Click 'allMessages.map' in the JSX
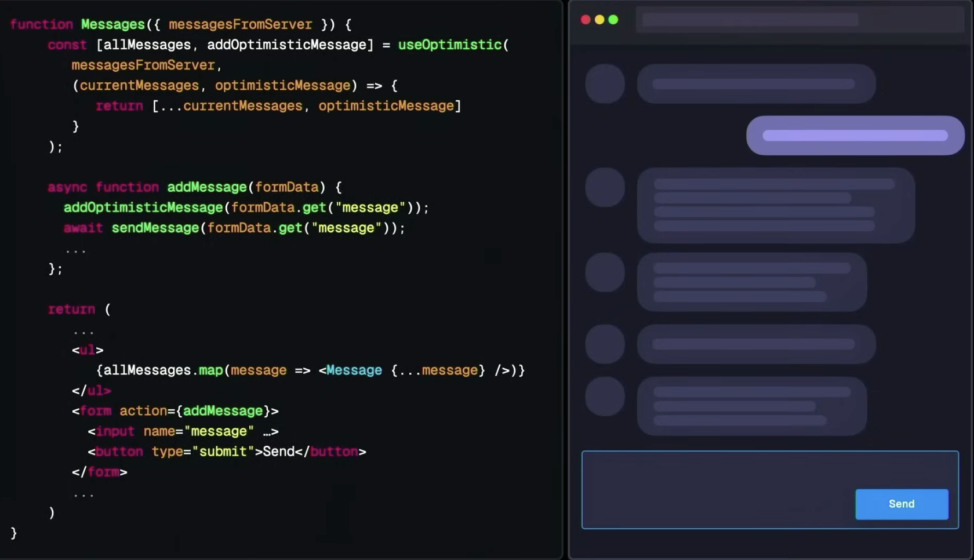Screen dimensions: 974x560 pos(163,370)
